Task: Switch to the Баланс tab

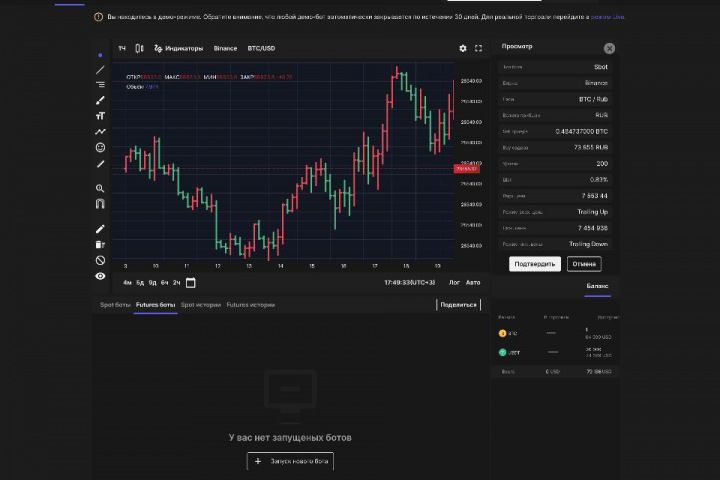Action: point(597,286)
